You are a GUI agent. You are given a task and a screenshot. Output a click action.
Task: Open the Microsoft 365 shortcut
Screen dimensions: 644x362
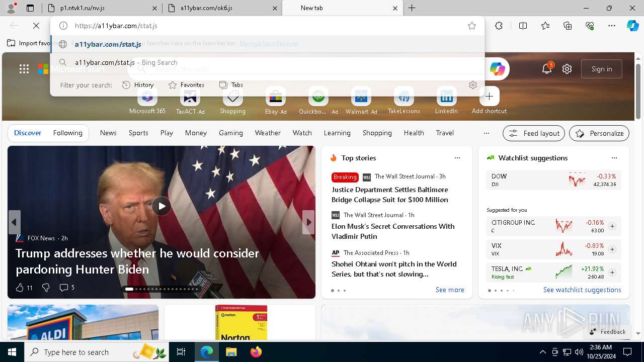click(147, 101)
